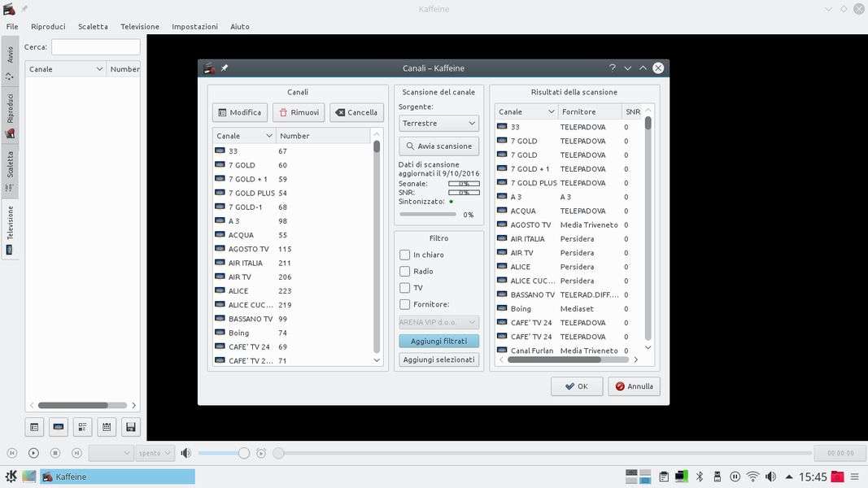Click the save floppy disk icon
The width and height of the screenshot is (868, 488).
coord(130,426)
